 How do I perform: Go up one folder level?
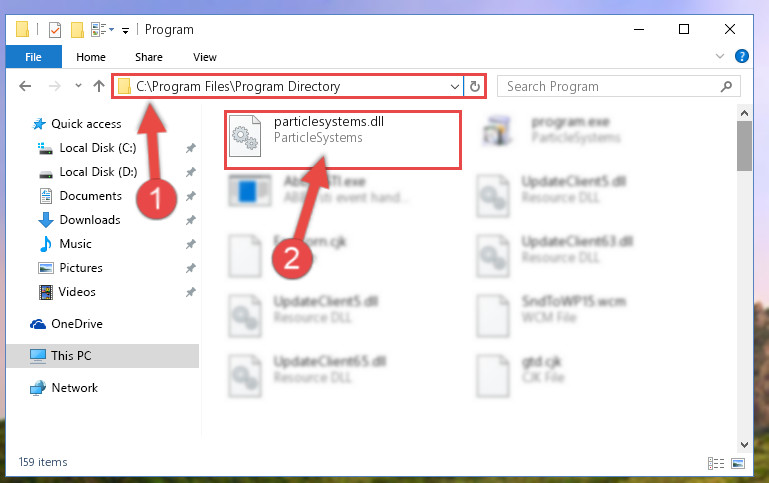pyautogui.click(x=99, y=86)
